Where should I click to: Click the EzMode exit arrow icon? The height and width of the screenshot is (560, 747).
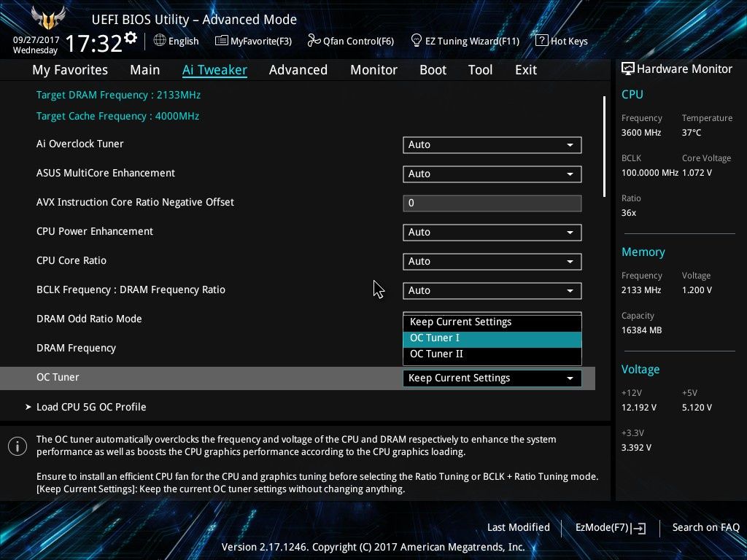pos(639,528)
